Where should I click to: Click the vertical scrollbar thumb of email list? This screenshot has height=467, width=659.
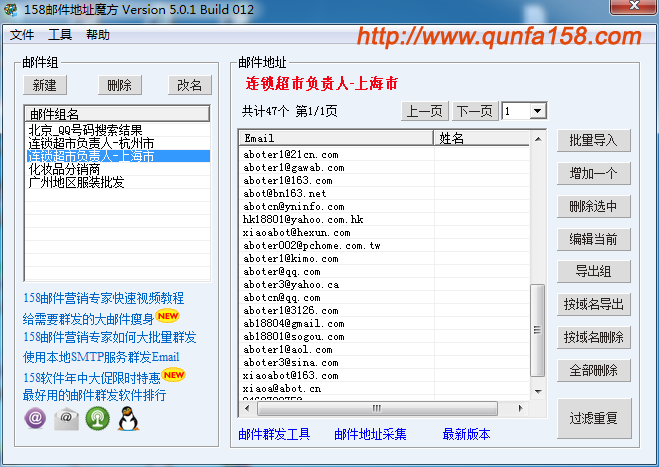tap(538, 330)
